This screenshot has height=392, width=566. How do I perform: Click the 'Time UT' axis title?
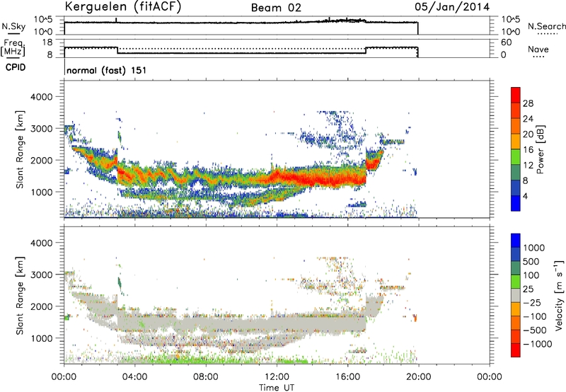pos(277,388)
